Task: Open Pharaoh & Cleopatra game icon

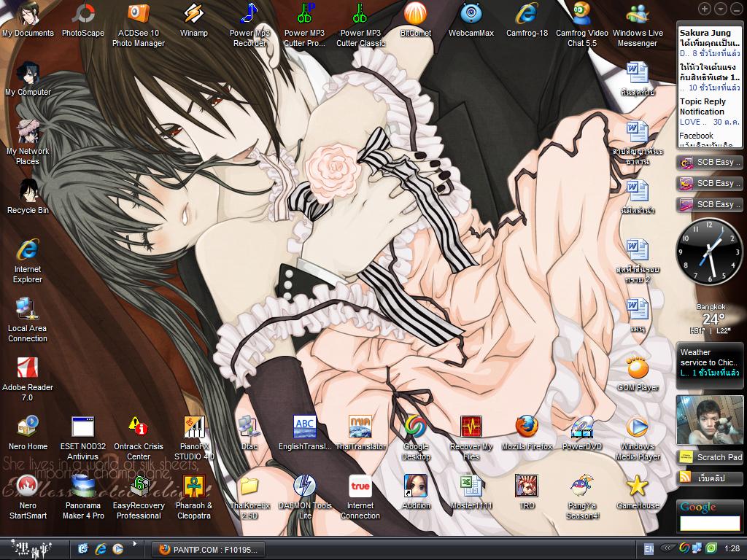Action: click(193, 497)
